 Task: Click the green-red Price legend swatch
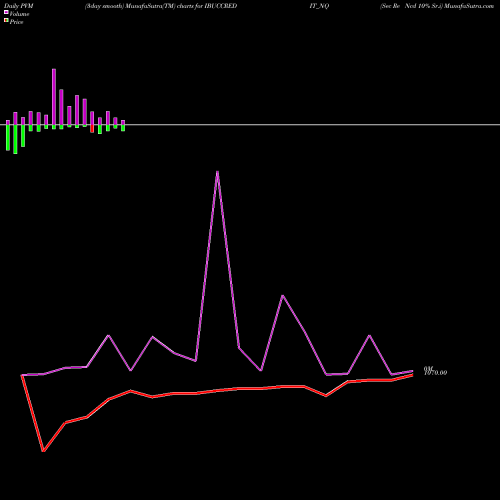coord(6,20)
